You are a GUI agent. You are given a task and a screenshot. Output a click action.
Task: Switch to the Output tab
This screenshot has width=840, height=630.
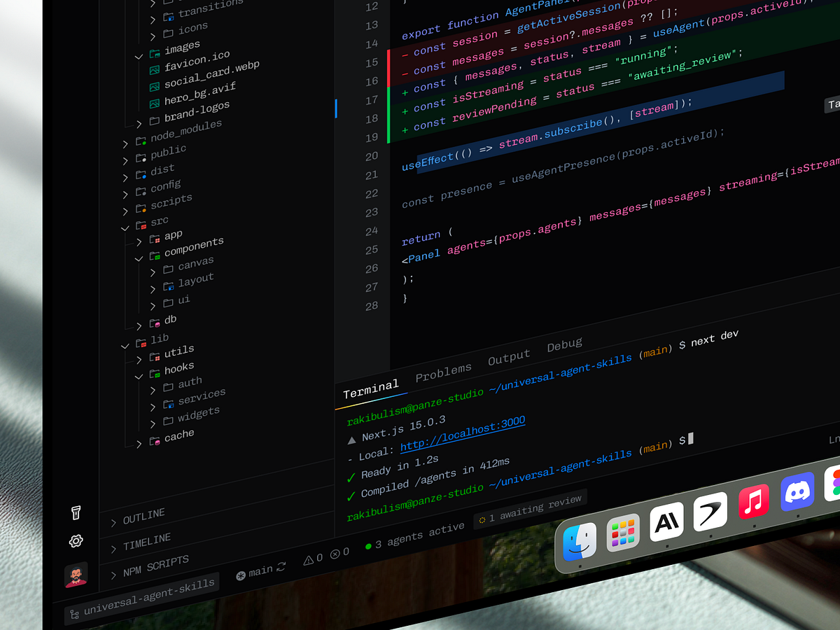tap(509, 358)
